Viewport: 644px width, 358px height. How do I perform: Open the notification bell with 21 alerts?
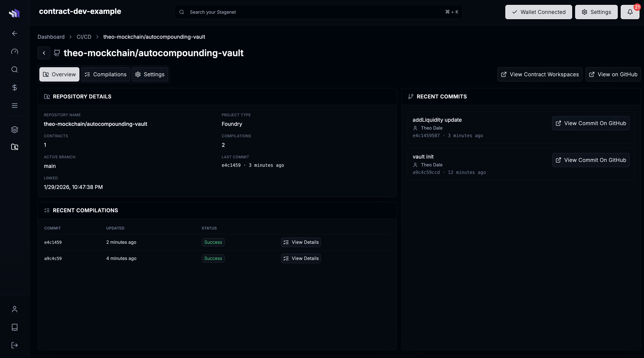click(x=630, y=12)
